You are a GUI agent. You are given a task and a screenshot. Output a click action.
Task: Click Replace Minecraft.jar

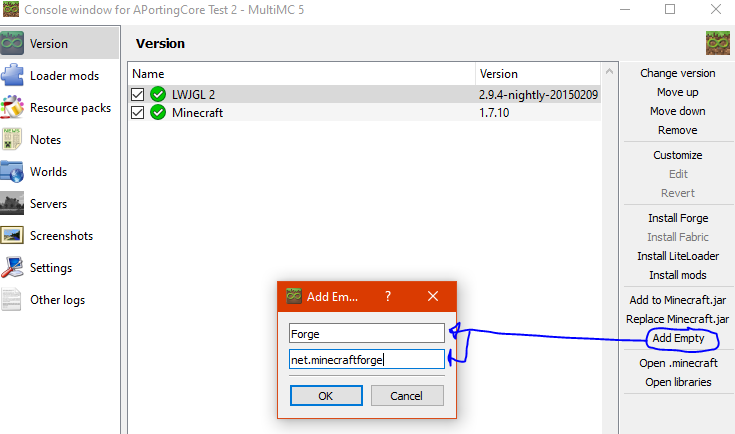[x=678, y=319]
